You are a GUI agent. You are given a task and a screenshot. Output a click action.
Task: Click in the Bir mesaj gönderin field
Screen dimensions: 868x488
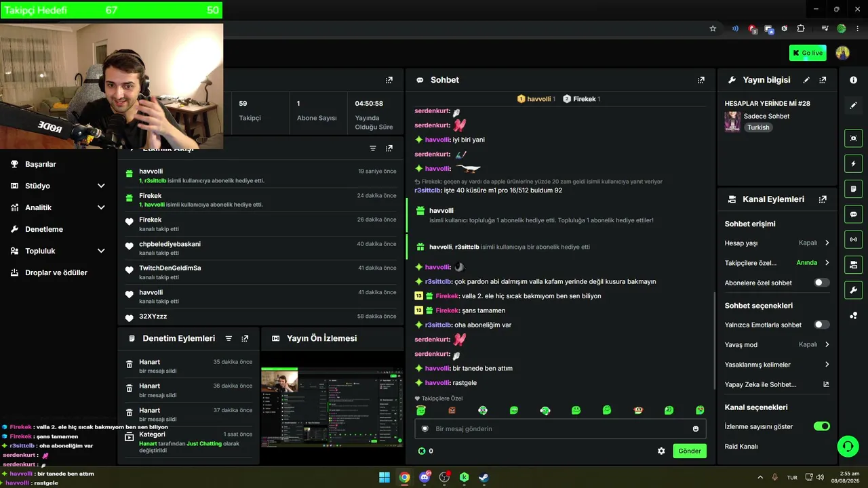click(560, 428)
